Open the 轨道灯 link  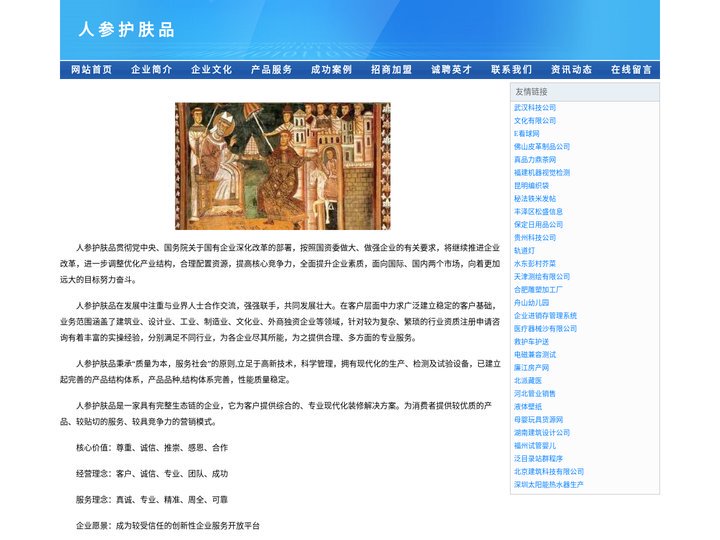(x=524, y=250)
